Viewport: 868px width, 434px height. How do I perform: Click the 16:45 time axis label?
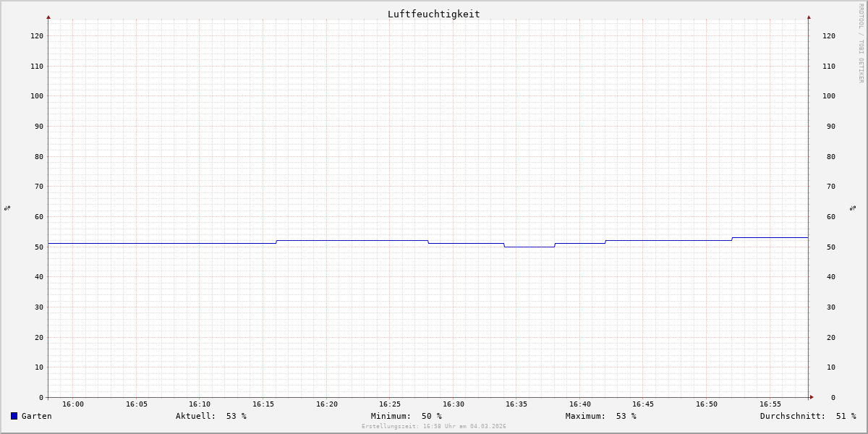643,404
